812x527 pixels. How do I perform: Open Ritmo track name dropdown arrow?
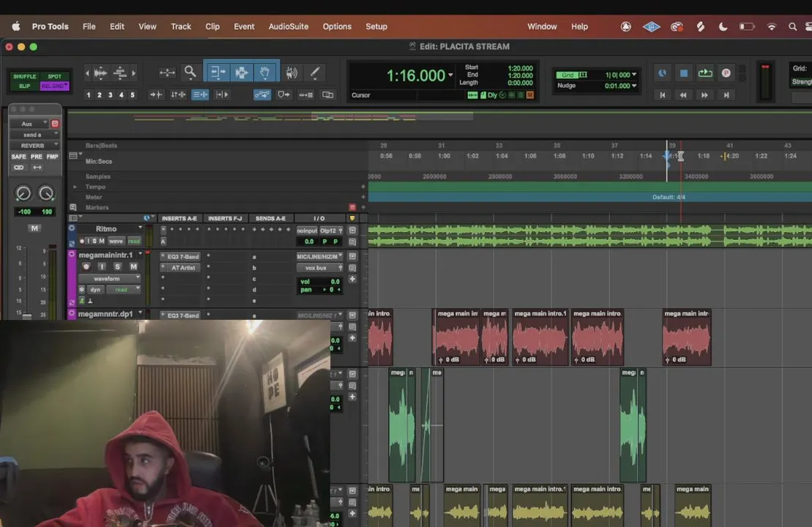point(141,228)
